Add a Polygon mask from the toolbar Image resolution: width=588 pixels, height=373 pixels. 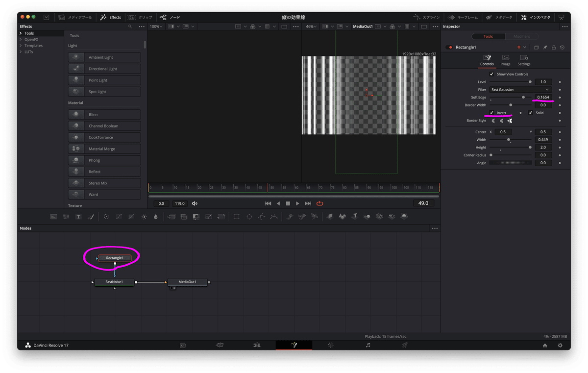262,217
